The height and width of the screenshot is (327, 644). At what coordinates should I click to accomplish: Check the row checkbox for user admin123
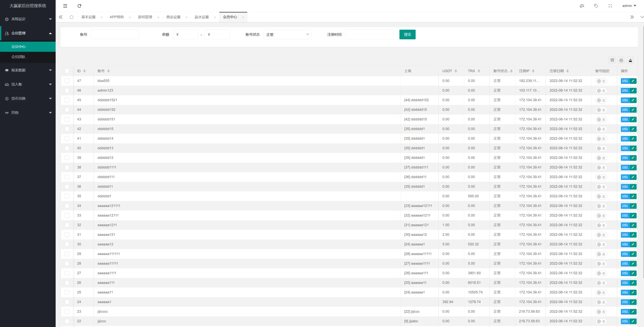(67, 90)
